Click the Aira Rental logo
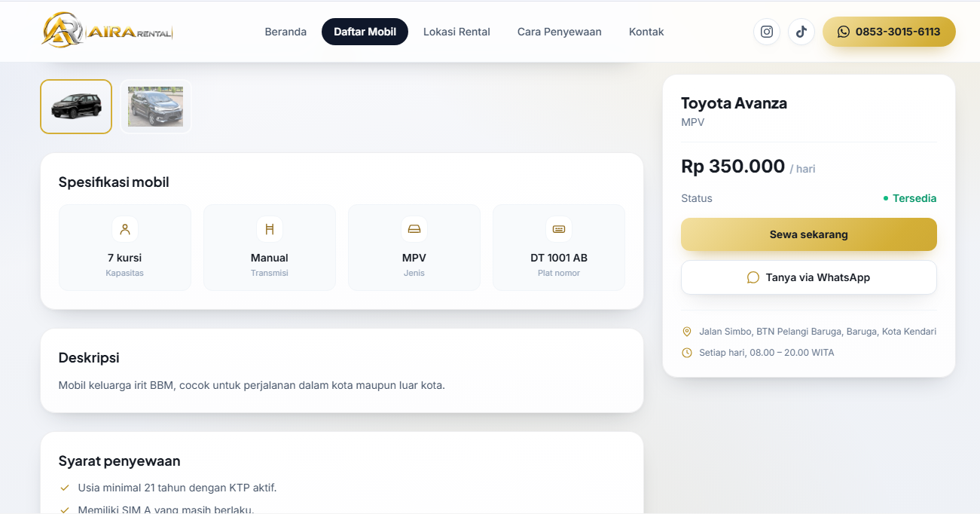The height and width of the screenshot is (514, 980). tap(107, 30)
